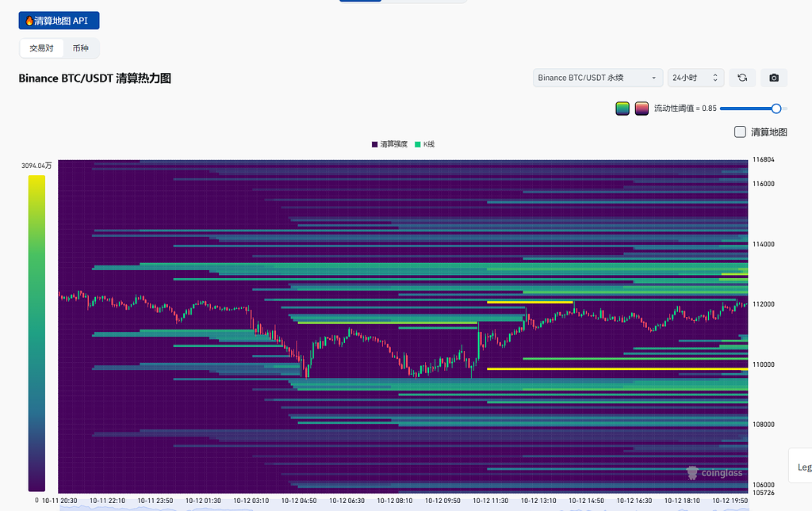The height and width of the screenshot is (511, 812).
Task: Open the 清算地图 API button
Action: pos(59,21)
